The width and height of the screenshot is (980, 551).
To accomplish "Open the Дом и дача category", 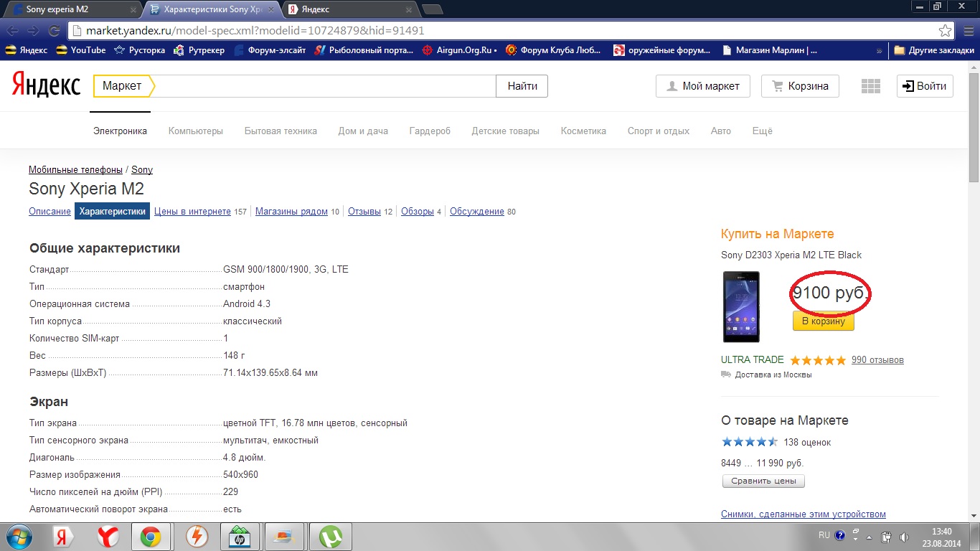I will pyautogui.click(x=363, y=131).
